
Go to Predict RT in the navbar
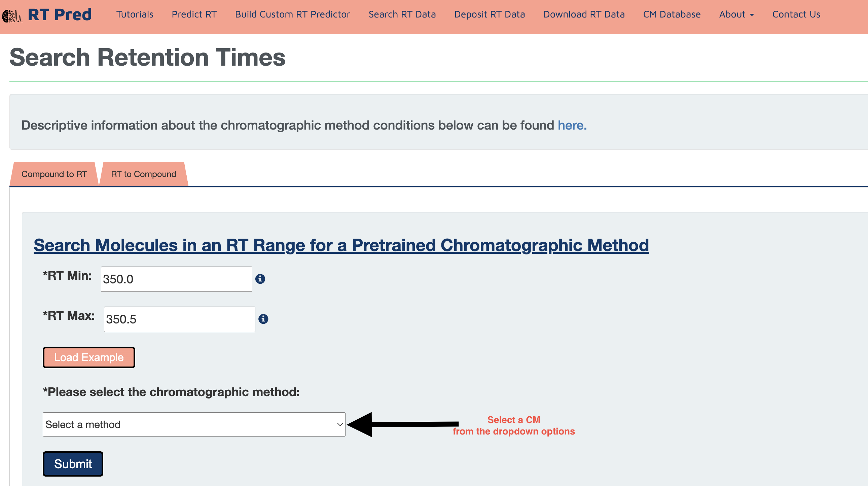click(x=194, y=14)
